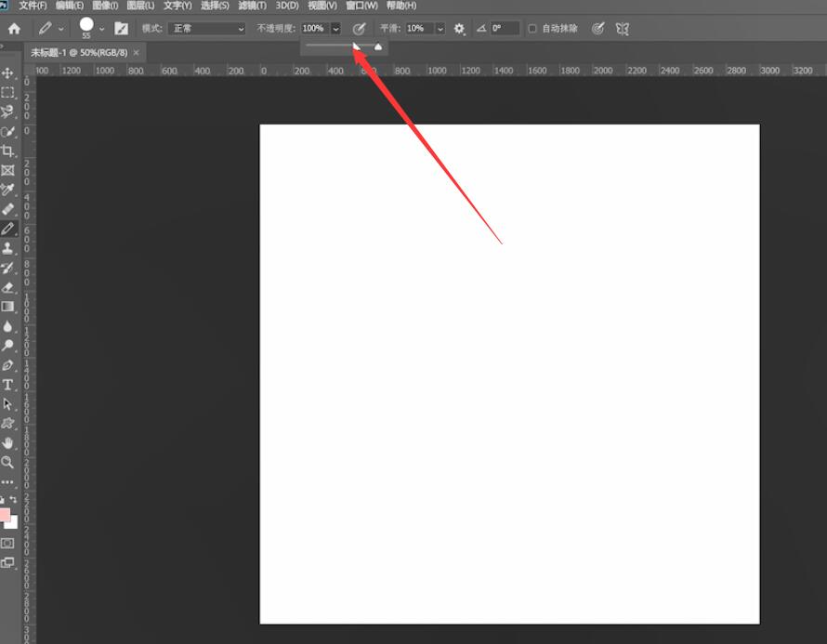Image resolution: width=827 pixels, height=644 pixels.
Task: Go to the Home screen
Action: click(14, 29)
